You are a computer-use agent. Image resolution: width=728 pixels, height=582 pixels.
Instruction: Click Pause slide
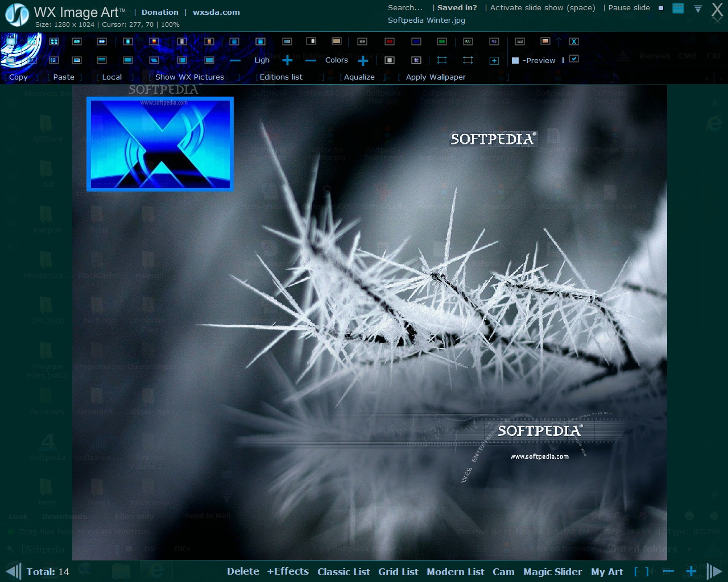(629, 7)
